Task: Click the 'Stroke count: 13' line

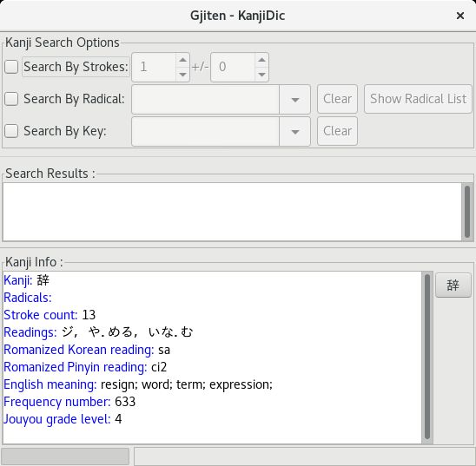Action: (50, 315)
